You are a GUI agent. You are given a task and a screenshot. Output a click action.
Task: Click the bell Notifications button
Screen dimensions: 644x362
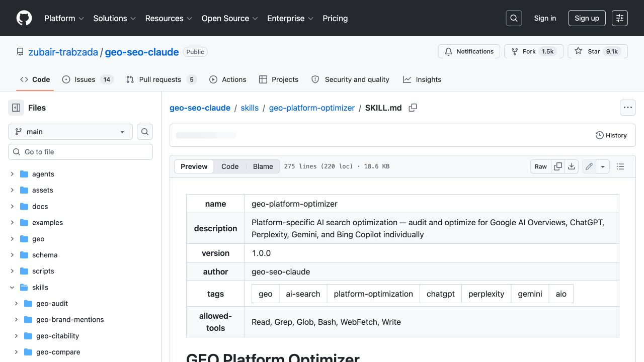pyautogui.click(x=469, y=51)
